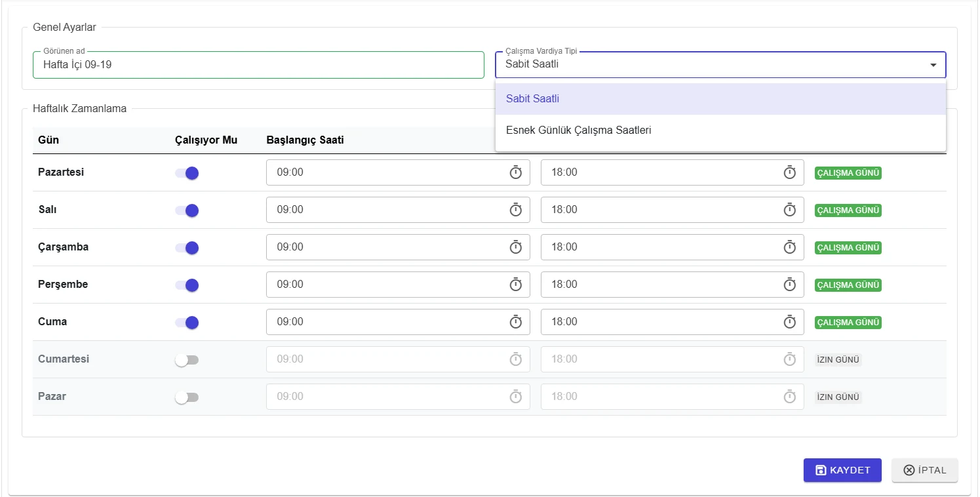Click timer icon in Pazar start time field

(x=516, y=397)
